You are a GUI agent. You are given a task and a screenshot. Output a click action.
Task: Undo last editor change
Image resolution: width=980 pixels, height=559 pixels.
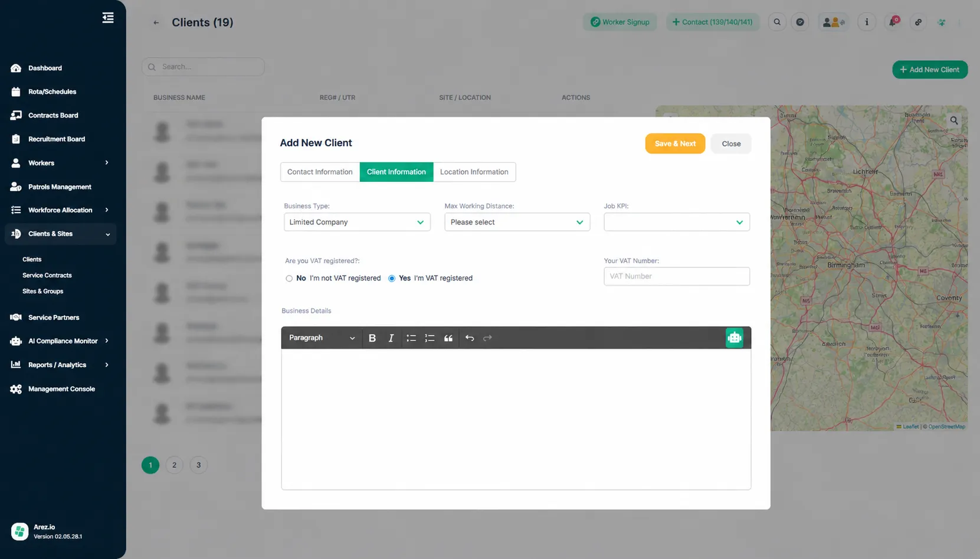[x=470, y=338]
